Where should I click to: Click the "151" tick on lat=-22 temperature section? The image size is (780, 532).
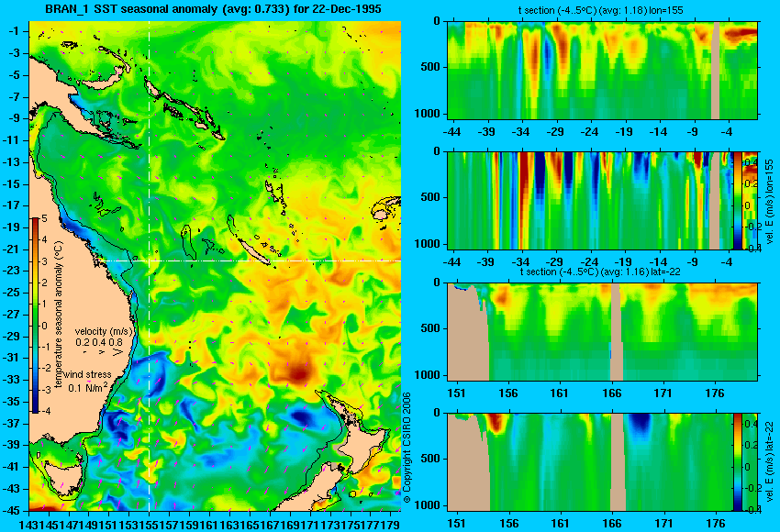457,393
